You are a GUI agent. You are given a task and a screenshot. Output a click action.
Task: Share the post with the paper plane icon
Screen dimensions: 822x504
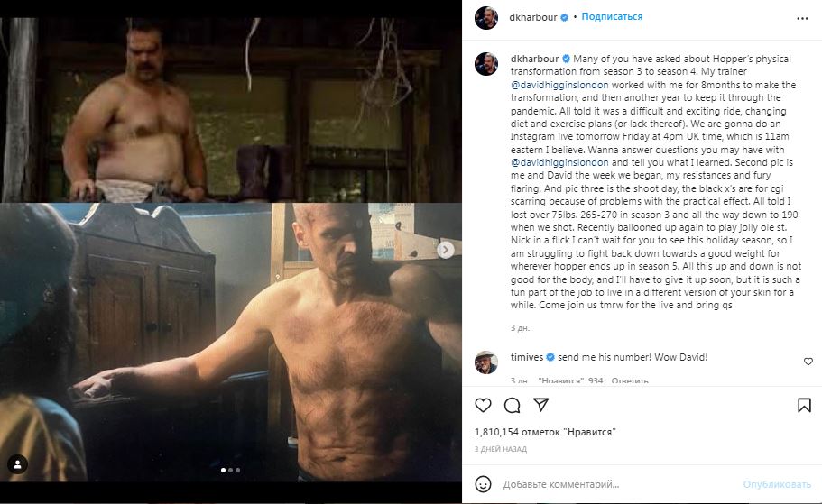[x=540, y=405]
